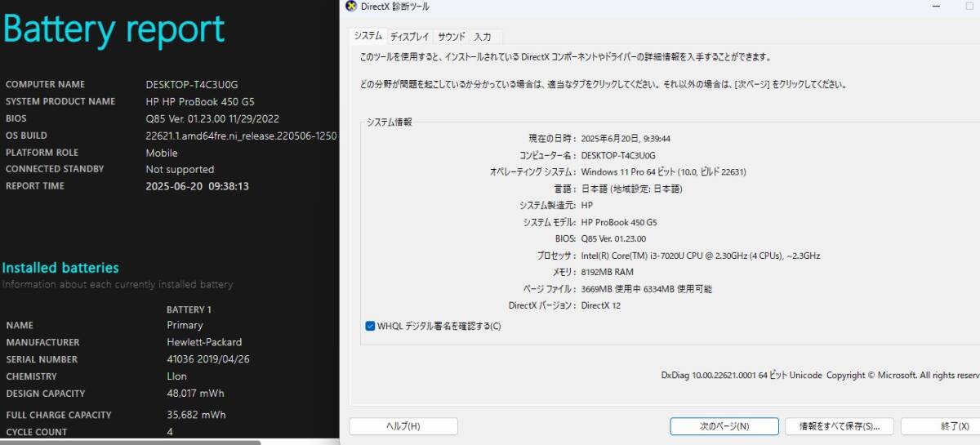Viewport: 980px width, 445px height.
Task: Click report time 2025-06-20 09:38:13
Action: click(197, 186)
